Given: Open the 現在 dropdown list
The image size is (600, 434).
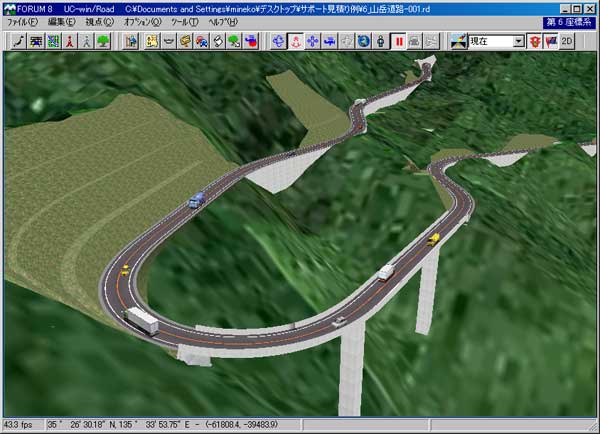Looking at the screenshot, I should (x=518, y=41).
